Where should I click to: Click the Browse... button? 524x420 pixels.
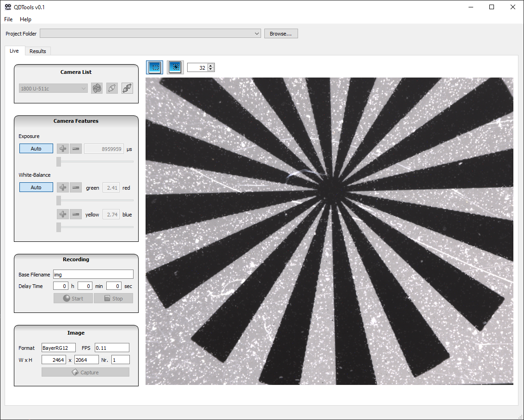281,34
